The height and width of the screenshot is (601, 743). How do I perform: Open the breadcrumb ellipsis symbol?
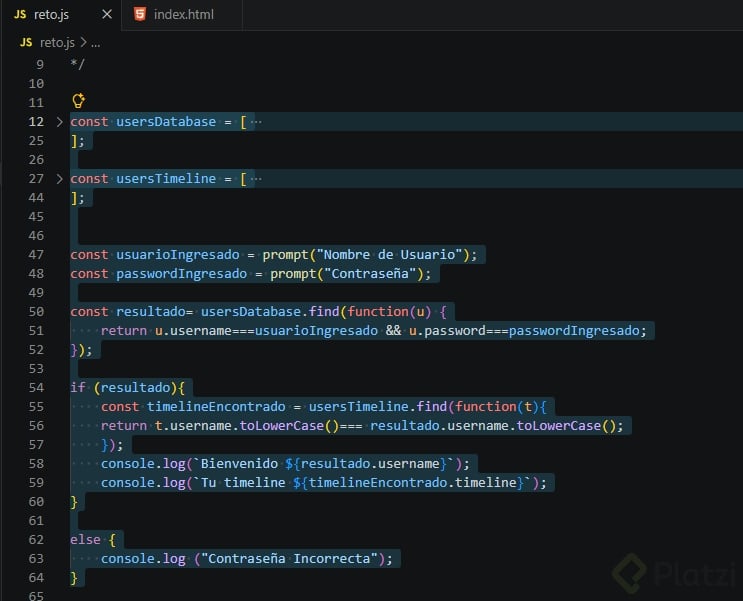pos(95,44)
